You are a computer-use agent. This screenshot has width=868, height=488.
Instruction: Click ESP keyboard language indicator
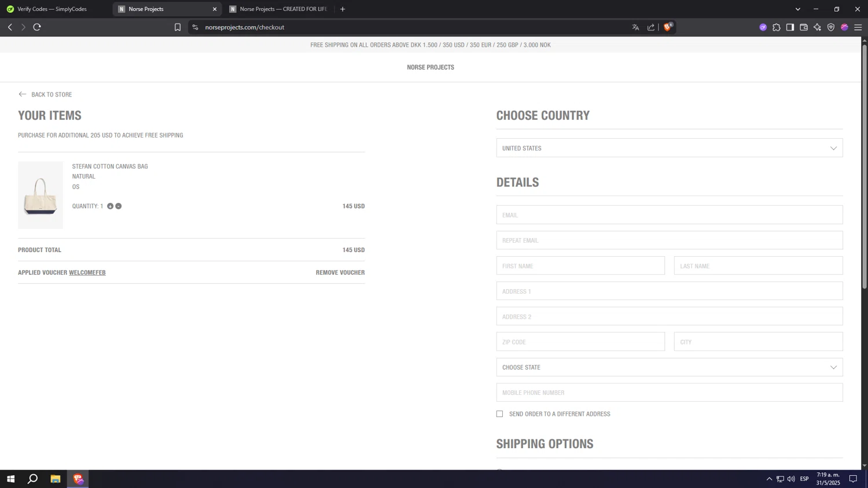[804, 479]
